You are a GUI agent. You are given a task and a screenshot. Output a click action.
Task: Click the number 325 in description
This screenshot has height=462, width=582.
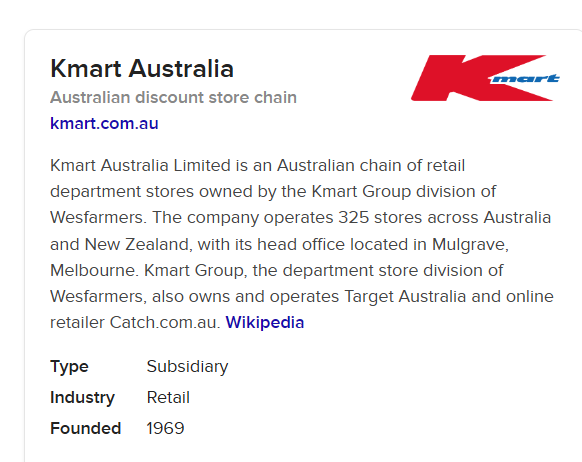[354, 217]
